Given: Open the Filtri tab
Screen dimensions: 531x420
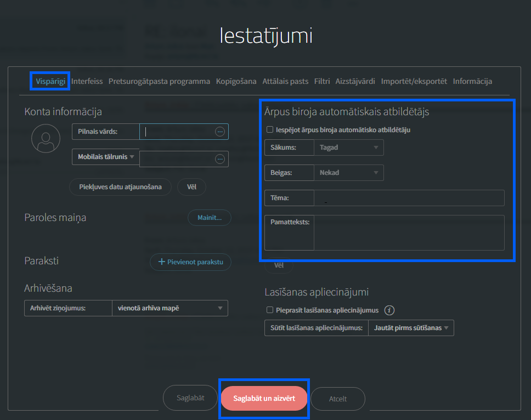Looking at the screenshot, I should 321,81.
